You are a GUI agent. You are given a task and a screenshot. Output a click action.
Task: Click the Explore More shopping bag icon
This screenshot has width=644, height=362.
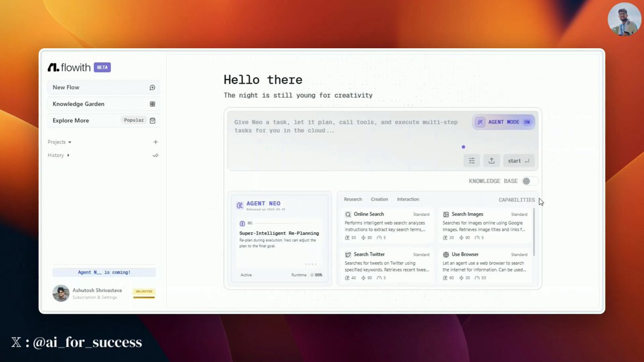(x=152, y=121)
